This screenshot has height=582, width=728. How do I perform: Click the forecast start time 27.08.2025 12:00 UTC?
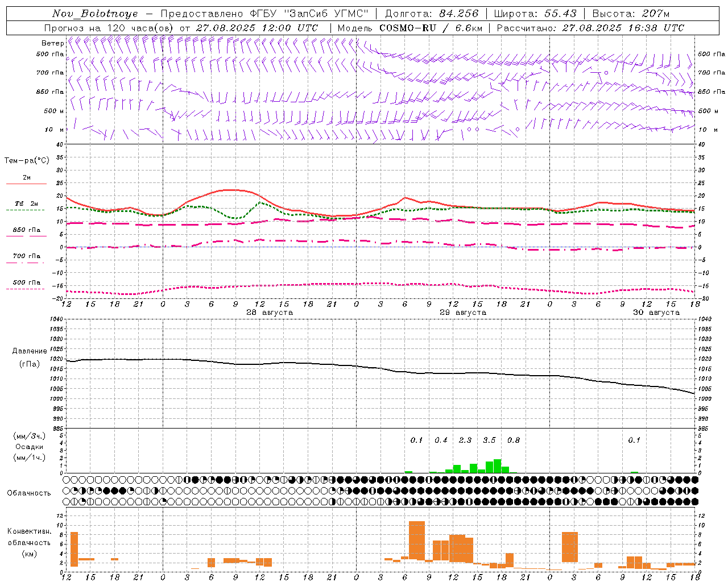257,28
